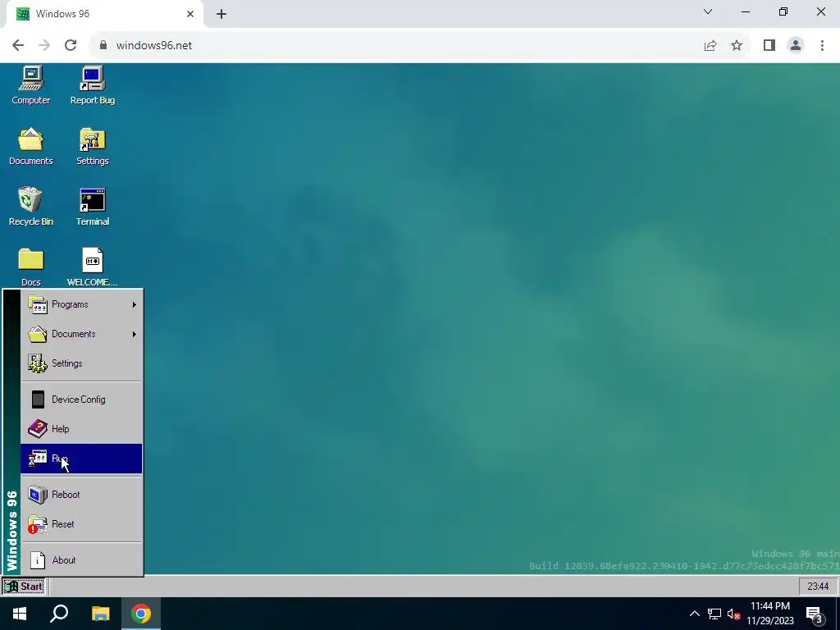Select the Settings desktop shortcut icon
Viewport: 840px width, 630px height.
(93, 146)
